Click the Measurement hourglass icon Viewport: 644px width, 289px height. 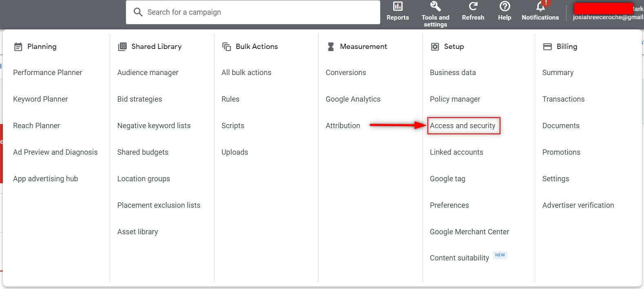[x=331, y=47]
